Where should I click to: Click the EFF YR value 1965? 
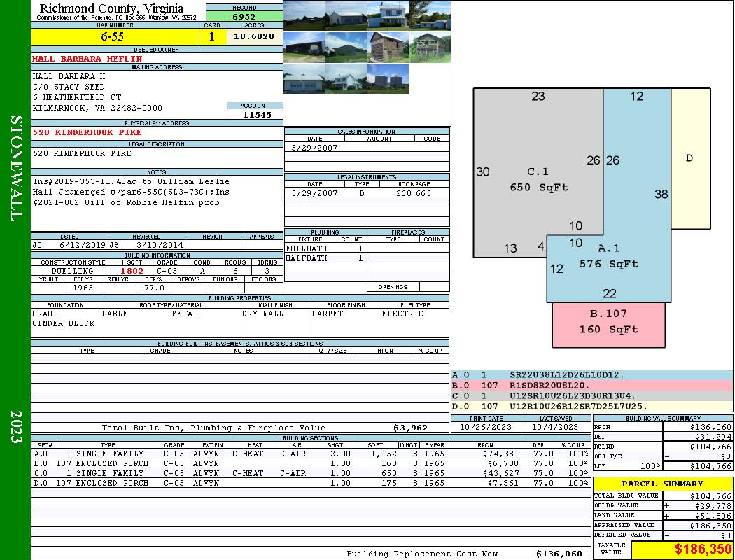tap(83, 288)
